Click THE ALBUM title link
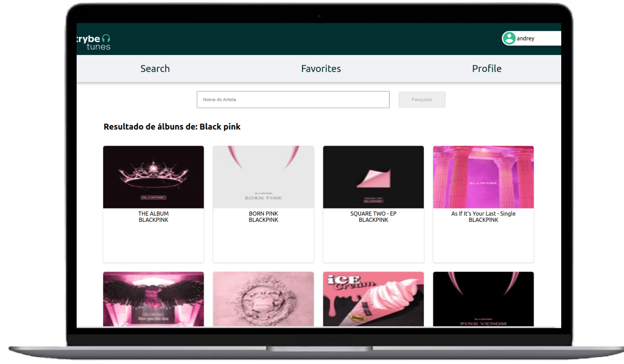 point(153,214)
